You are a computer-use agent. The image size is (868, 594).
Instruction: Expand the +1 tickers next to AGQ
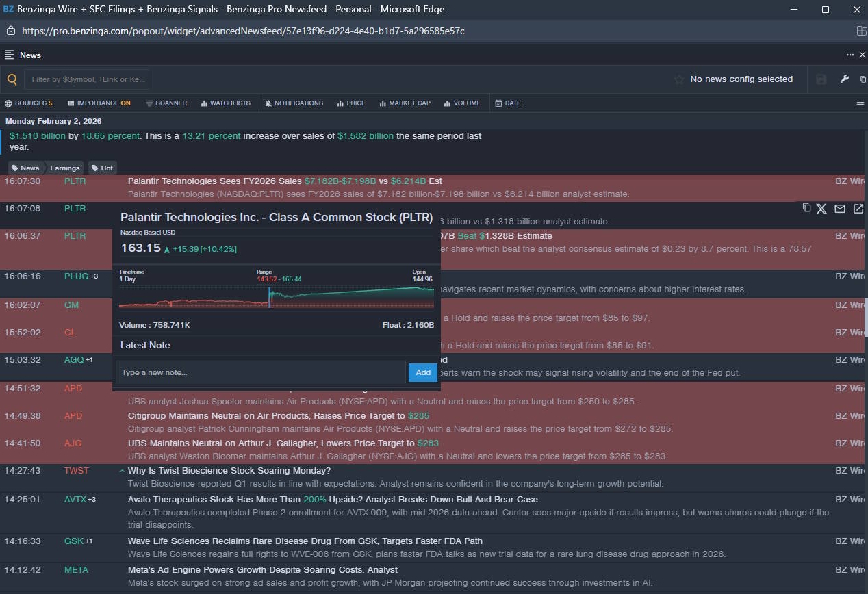89,360
